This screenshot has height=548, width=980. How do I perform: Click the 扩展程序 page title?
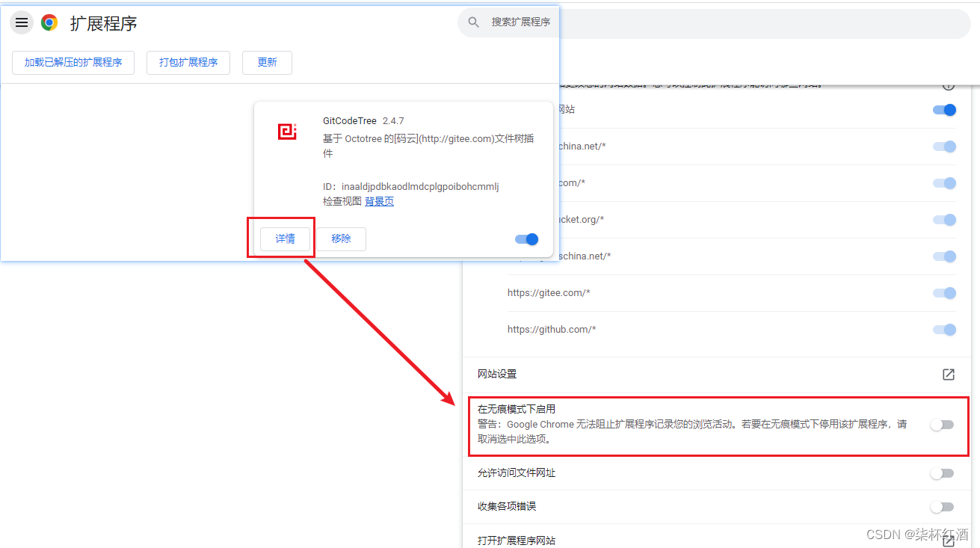point(104,23)
